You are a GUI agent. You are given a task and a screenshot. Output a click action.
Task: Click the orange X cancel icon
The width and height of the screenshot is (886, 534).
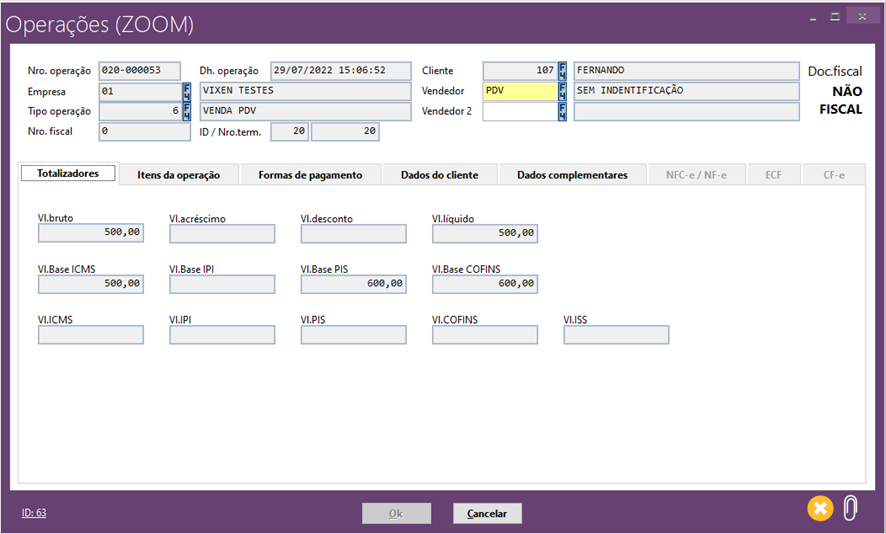[820, 508]
